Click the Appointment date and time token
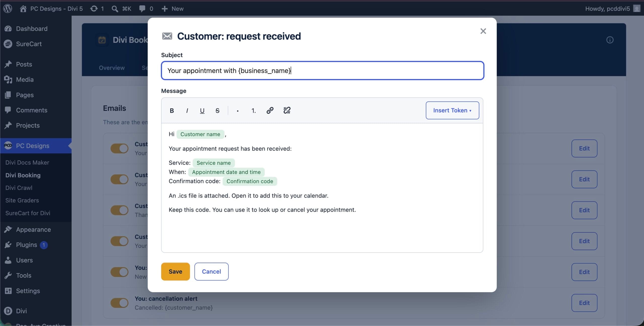 (226, 172)
